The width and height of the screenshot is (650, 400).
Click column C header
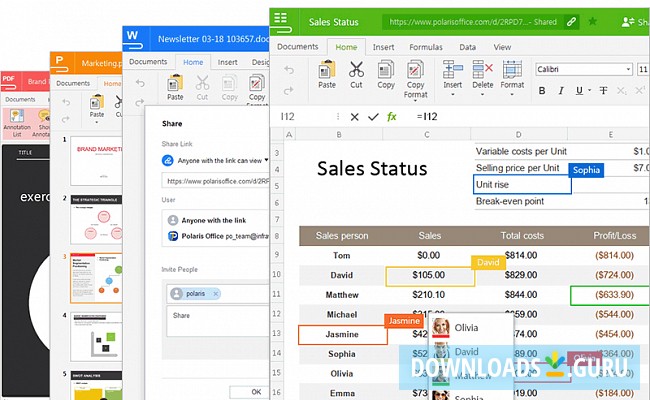coord(427,134)
